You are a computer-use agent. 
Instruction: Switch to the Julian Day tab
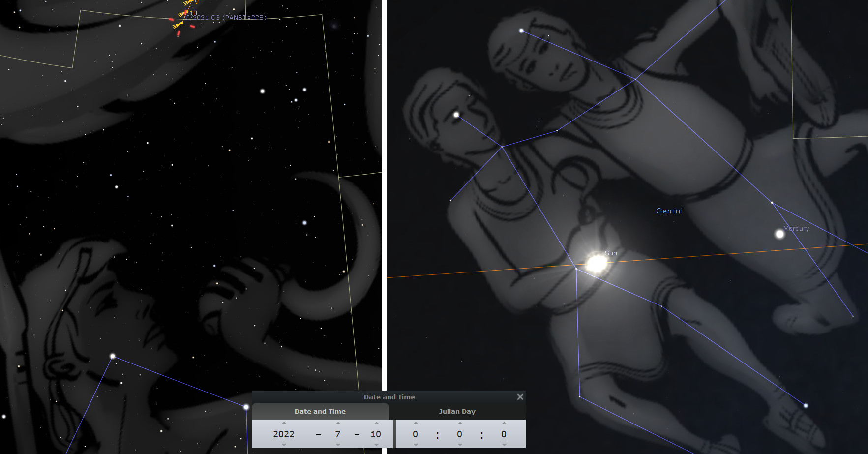click(457, 411)
